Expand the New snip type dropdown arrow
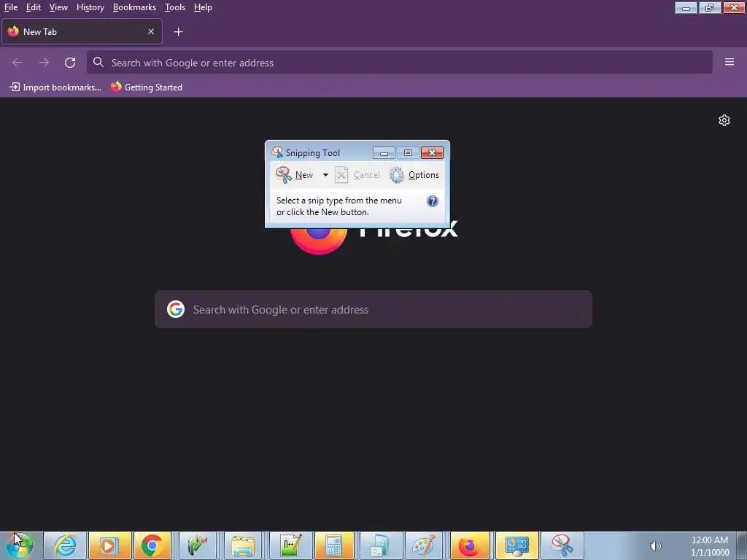 (325, 175)
